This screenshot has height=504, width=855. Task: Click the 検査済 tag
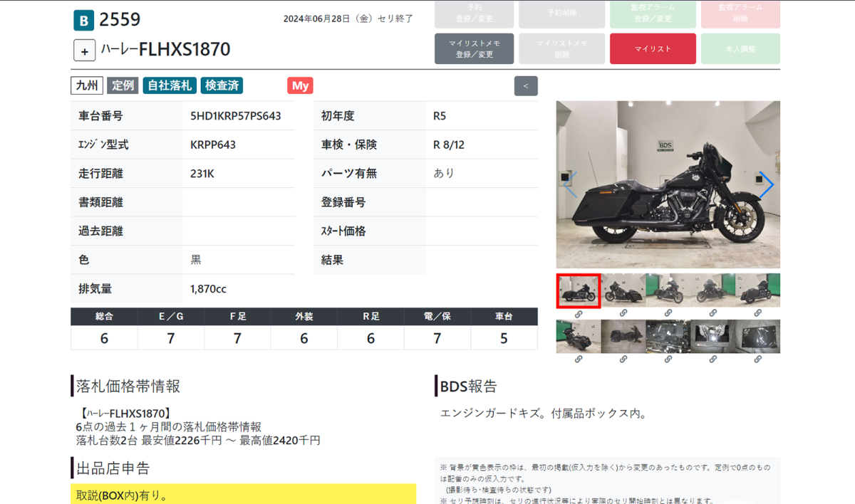pyautogui.click(x=222, y=85)
